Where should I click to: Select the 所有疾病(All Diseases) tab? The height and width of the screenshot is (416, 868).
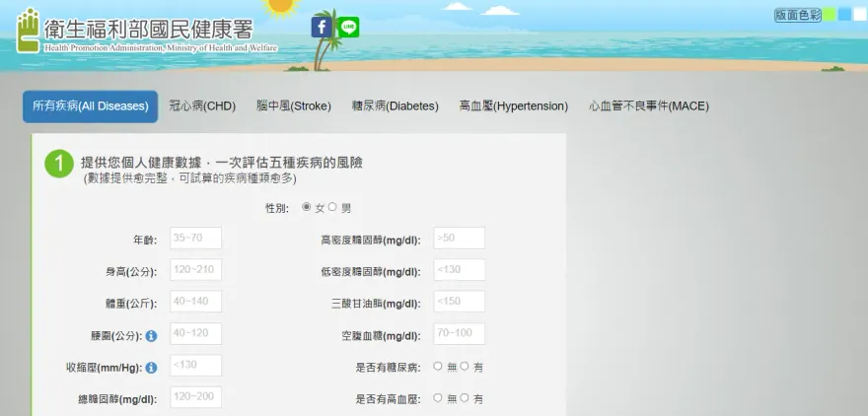point(90,106)
